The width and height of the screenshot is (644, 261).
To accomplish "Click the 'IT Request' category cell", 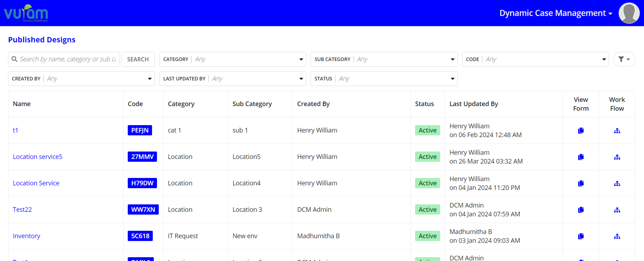I will (x=183, y=236).
